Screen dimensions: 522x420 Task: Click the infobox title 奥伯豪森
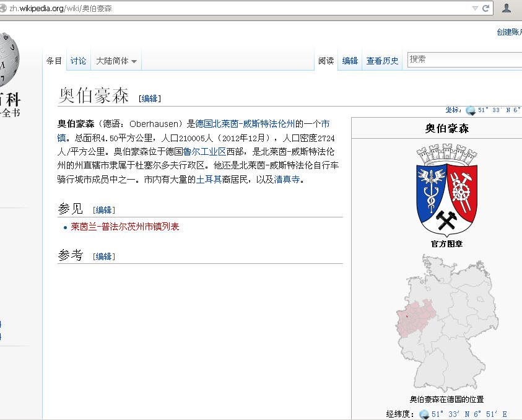pos(446,128)
